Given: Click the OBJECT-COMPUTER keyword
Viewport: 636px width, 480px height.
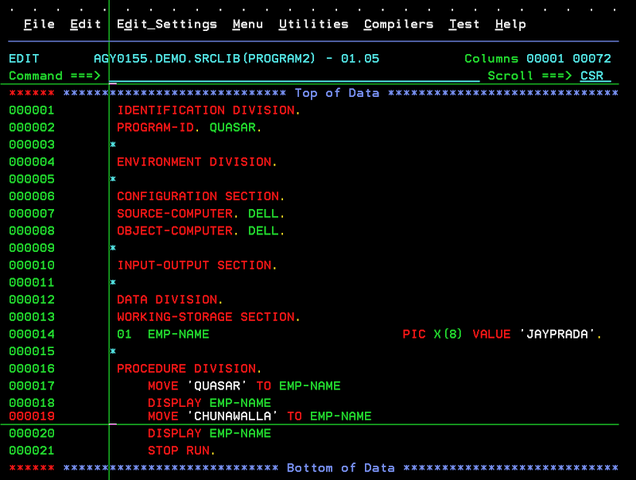Looking at the screenshot, I should pyautogui.click(x=175, y=231).
